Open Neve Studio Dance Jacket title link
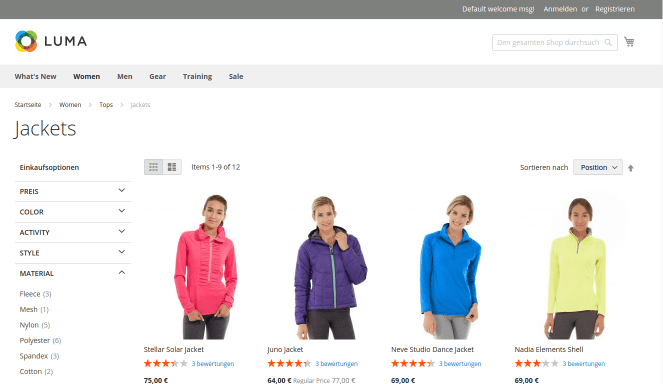The height and width of the screenshot is (384, 663). tap(433, 349)
